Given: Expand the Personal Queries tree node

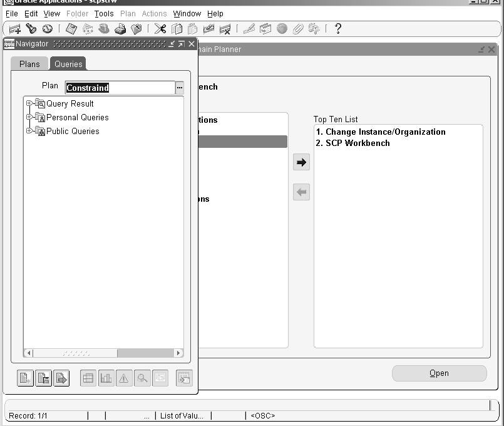Looking at the screenshot, I should click(29, 117).
